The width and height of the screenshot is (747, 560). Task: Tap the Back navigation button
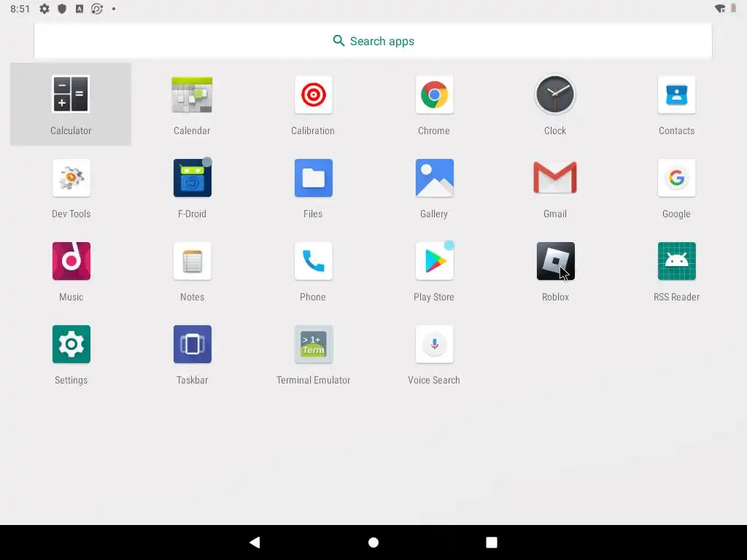coord(255,542)
